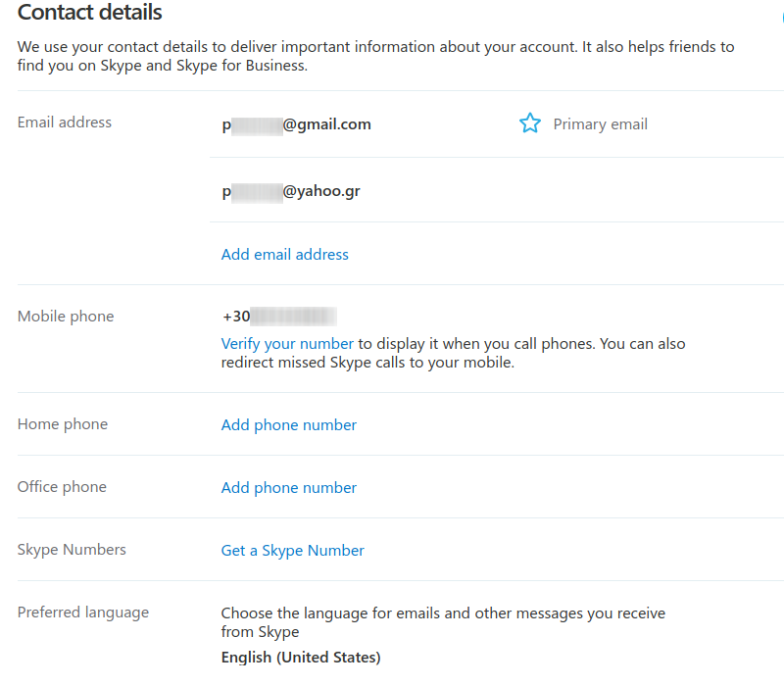
Task: Open the Add email address link
Action: [284, 255]
